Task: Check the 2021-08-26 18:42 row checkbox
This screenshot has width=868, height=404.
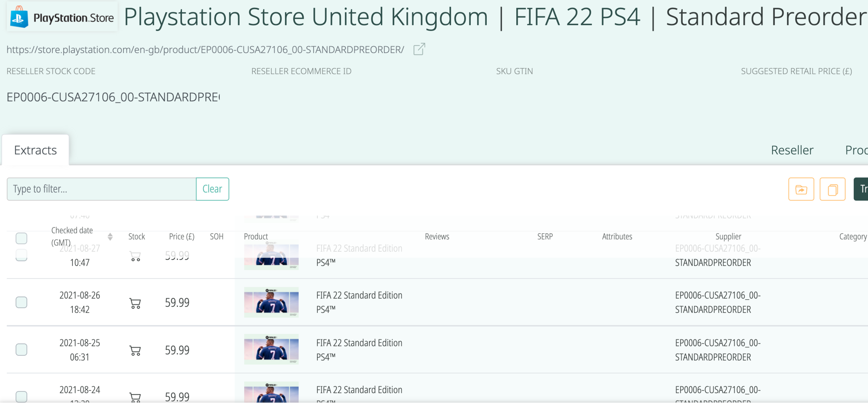Action: click(22, 302)
